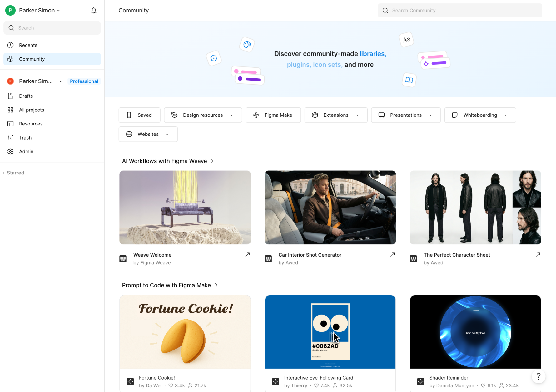Expand the Parker Simon account menu chevron
The image size is (556, 392).
pyautogui.click(x=58, y=11)
